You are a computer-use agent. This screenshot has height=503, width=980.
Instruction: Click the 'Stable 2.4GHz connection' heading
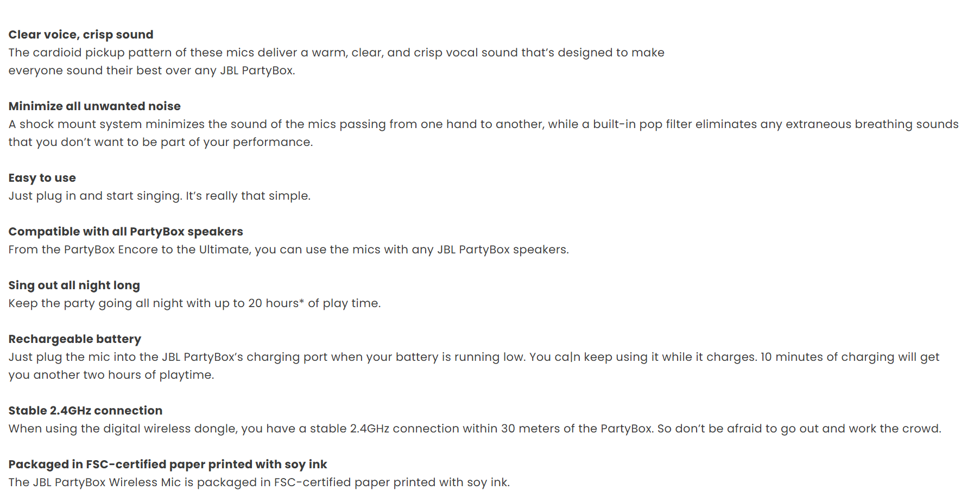click(85, 411)
